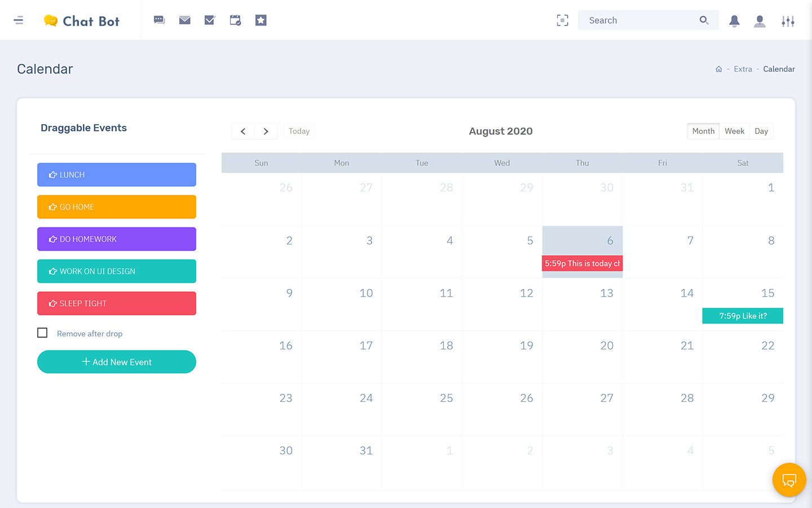Open notifications bell icon
The width and height of the screenshot is (812, 508).
[x=734, y=21]
